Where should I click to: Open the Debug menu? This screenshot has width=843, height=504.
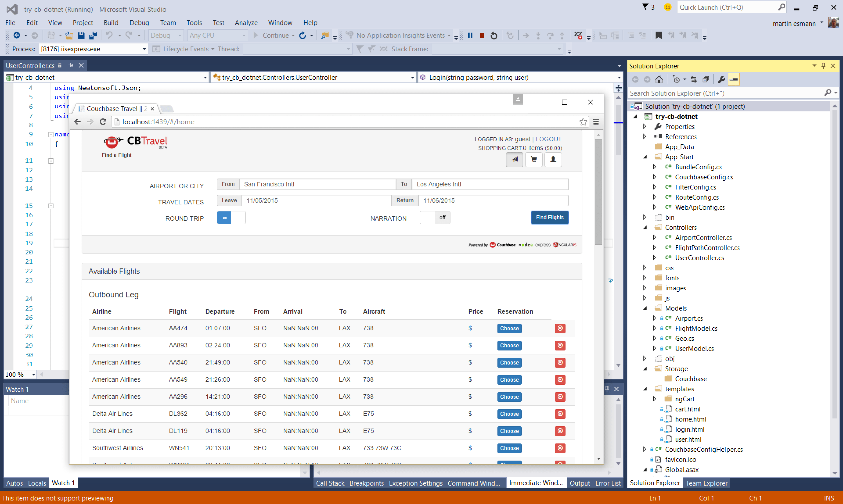coord(139,22)
